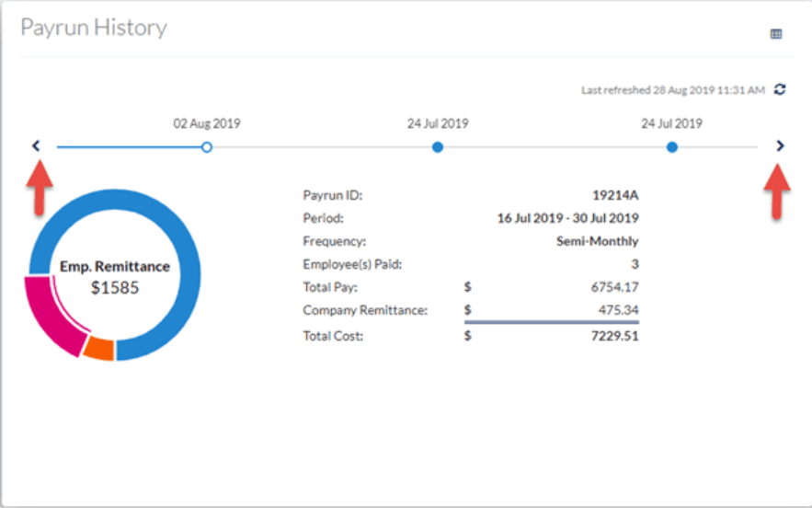Viewport: 812px width, 508px height.
Task: Click the Total Pay value 6754.17
Action: click(x=614, y=287)
